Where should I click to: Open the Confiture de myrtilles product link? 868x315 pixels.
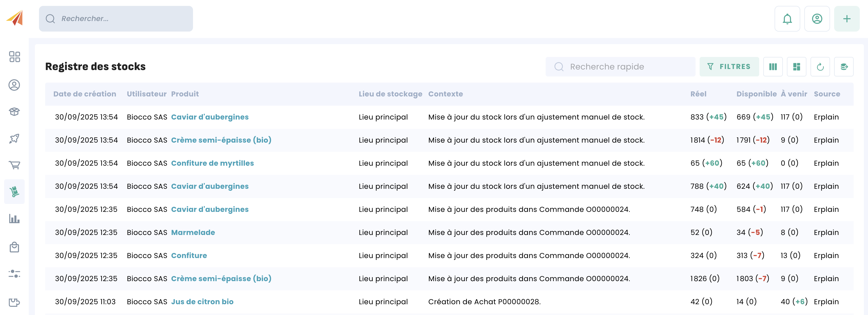tap(212, 163)
